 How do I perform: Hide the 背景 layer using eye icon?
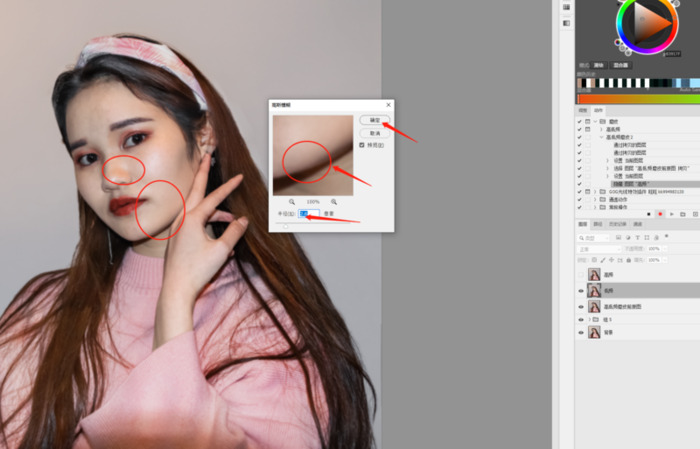pos(581,333)
